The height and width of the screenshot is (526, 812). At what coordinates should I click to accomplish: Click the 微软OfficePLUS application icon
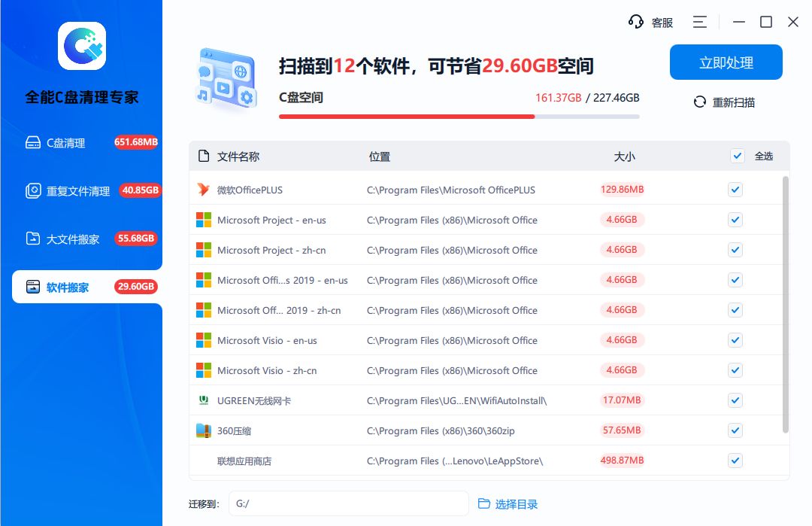tap(204, 190)
